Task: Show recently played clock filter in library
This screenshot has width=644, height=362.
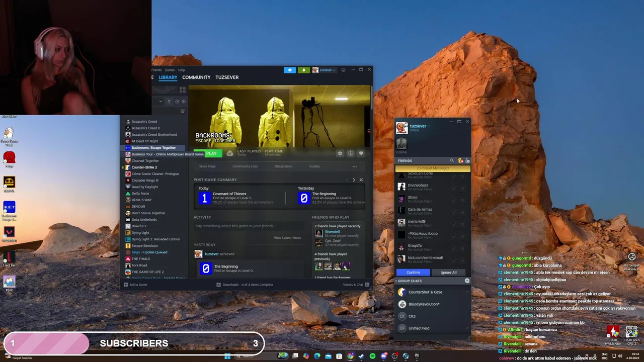Action: pos(177,102)
